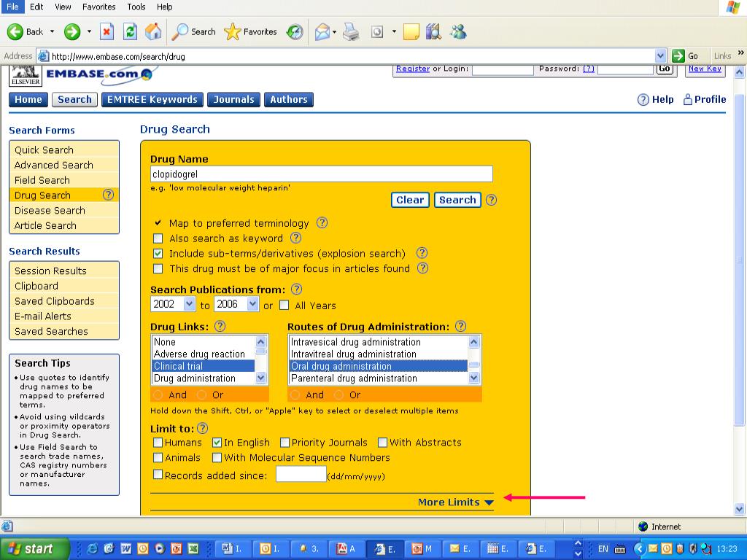Click the Go green arrow icon
Image resolution: width=747 pixels, height=560 pixels.
(x=678, y=55)
